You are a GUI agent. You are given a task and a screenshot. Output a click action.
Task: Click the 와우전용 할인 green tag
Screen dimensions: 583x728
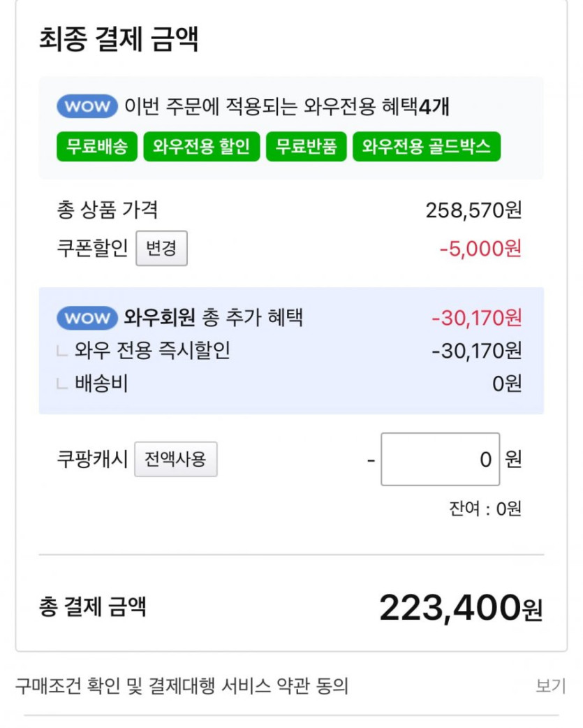click(x=201, y=147)
